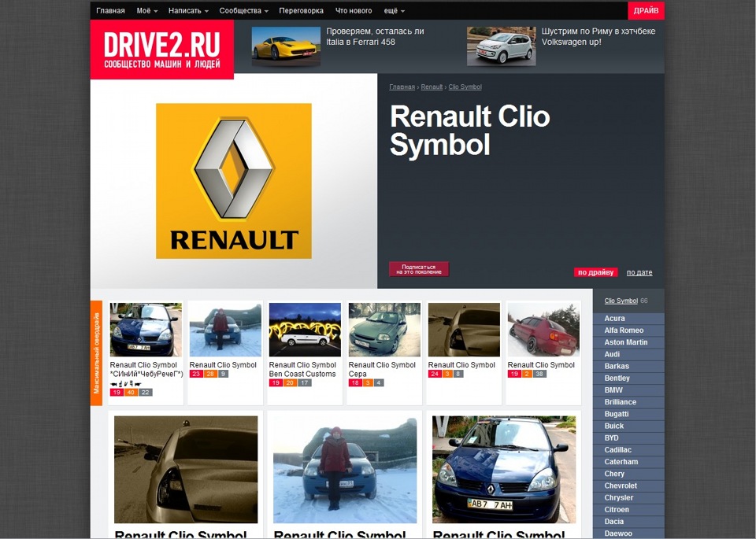
Task: Click Renault Clio Symbol Ben Coast Customs title
Action: (302, 370)
